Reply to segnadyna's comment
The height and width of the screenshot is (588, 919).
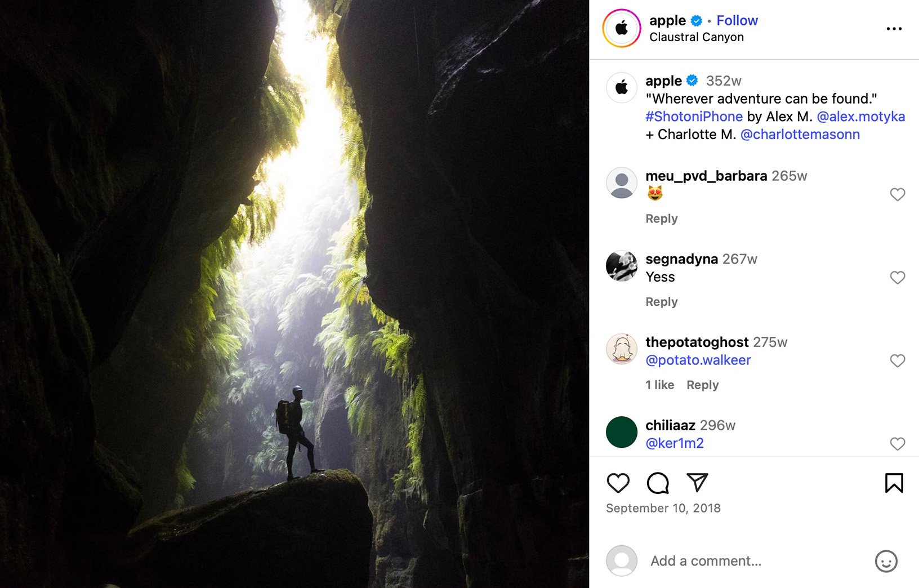click(661, 302)
